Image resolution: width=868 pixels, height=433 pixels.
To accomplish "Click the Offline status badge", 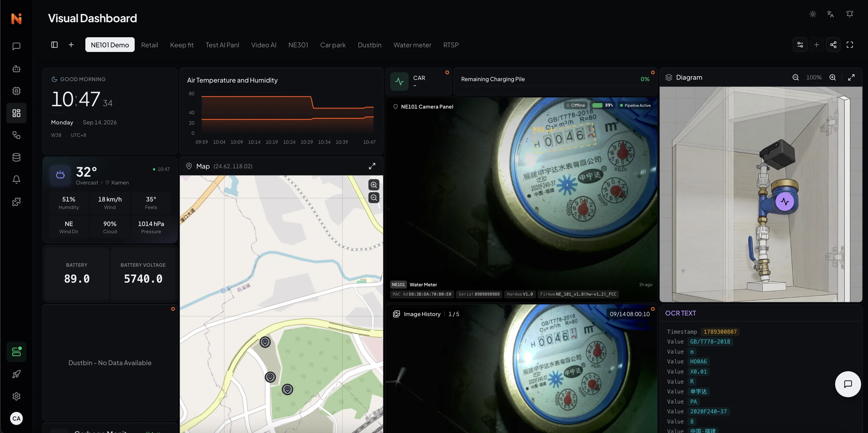I will (x=576, y=105).
